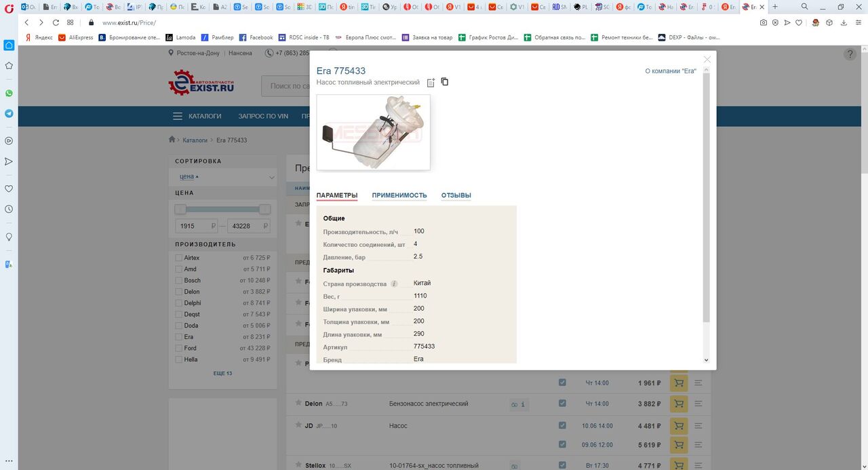Open the ОТЗЫВЫ tab
This screenshot has height=470, width=868.
456,195
